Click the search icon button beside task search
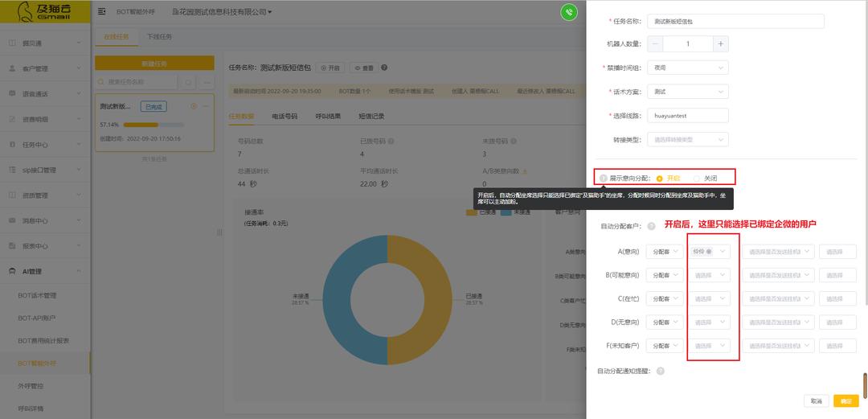868x419 pixels. pyautogui.click(x=188, y=82)
